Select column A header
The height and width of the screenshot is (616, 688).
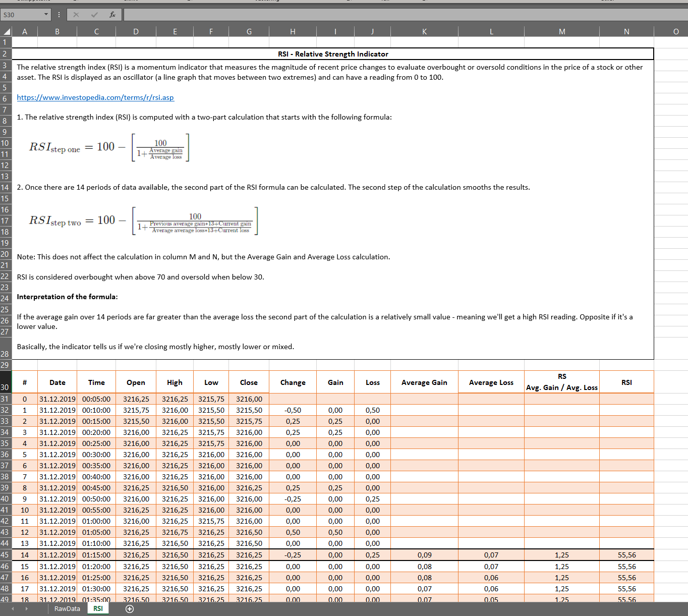click(25, 31)
